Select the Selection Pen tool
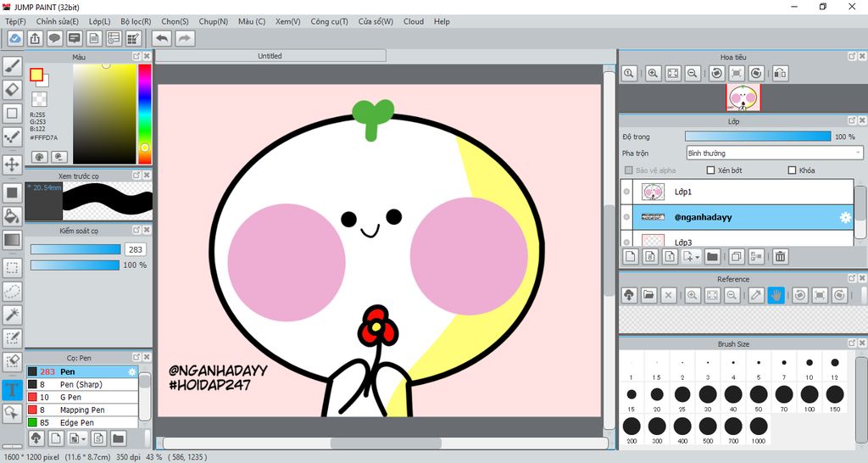 [x=12, y=337]
